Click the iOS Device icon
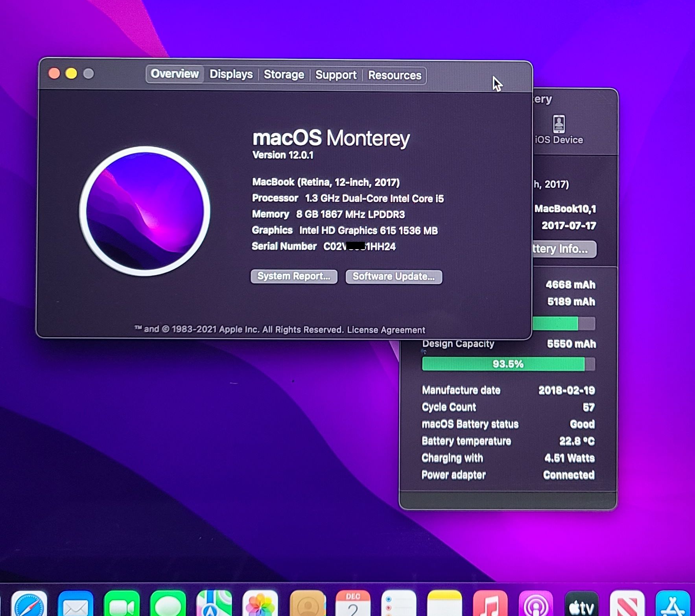Viewport: 695px width, 616px height. click(559, 130)
